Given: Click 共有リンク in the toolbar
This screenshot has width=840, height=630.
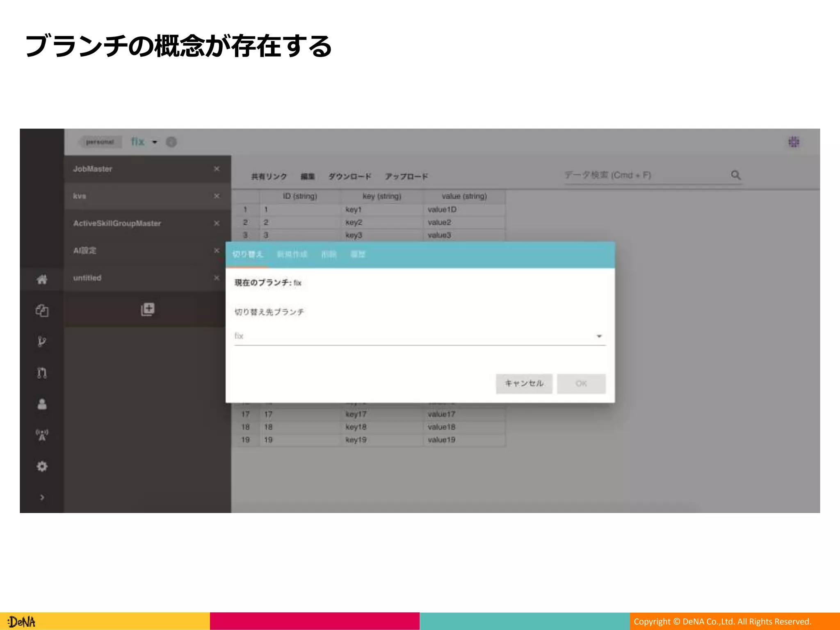Looking at the screenshot, I should (x=269, y=176).
